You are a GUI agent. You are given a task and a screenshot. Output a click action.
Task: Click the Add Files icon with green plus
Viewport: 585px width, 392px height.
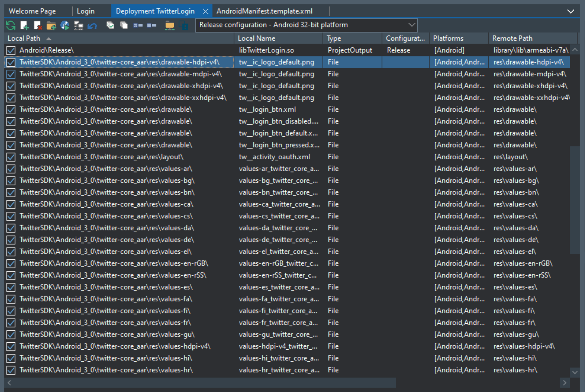point(24,25)
